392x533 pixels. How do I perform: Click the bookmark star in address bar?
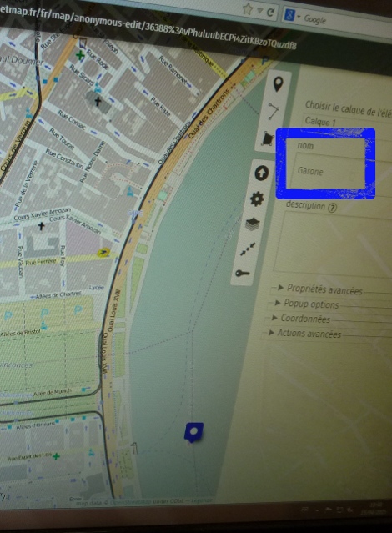pyautogui.click(x=248, y=9)
